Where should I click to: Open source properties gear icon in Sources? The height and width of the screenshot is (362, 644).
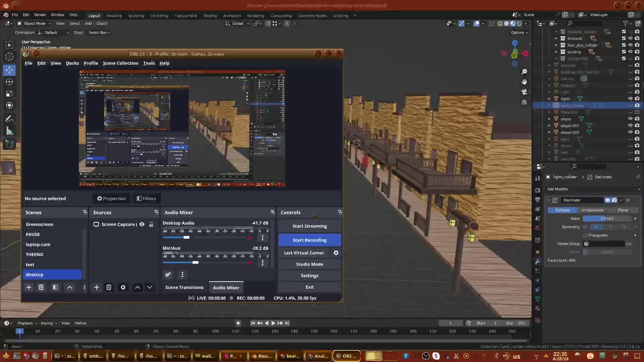(x=123, y=287)
